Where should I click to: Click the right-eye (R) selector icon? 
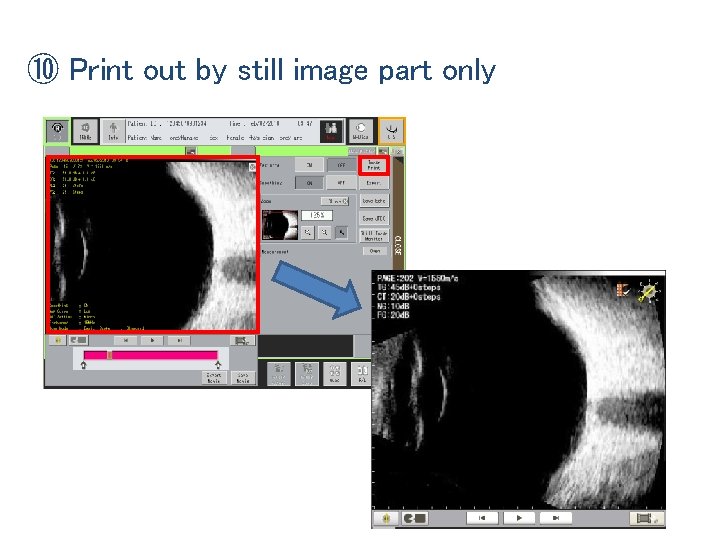(57, 131)
